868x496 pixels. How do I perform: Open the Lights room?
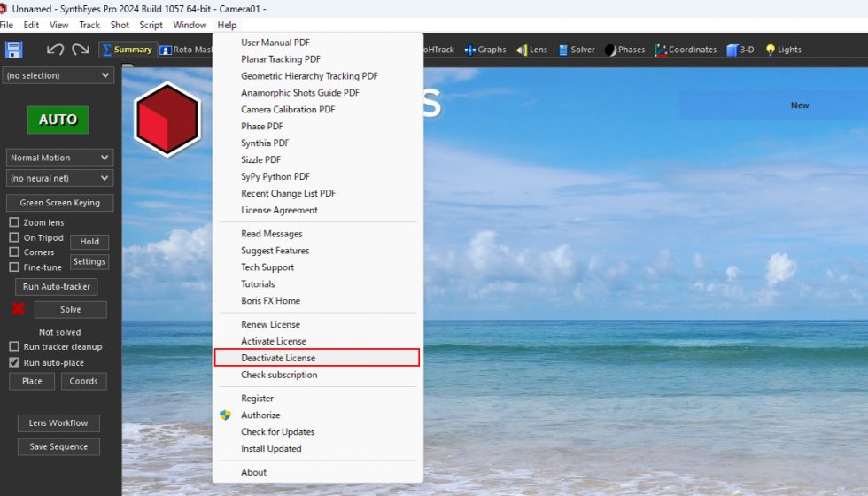point(783,50)
